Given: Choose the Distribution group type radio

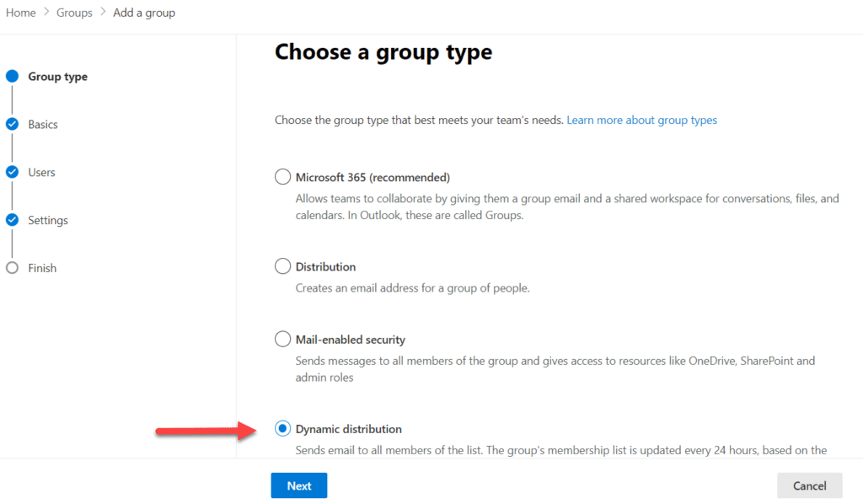Looking at the screenshot, I should click(282, 266).
